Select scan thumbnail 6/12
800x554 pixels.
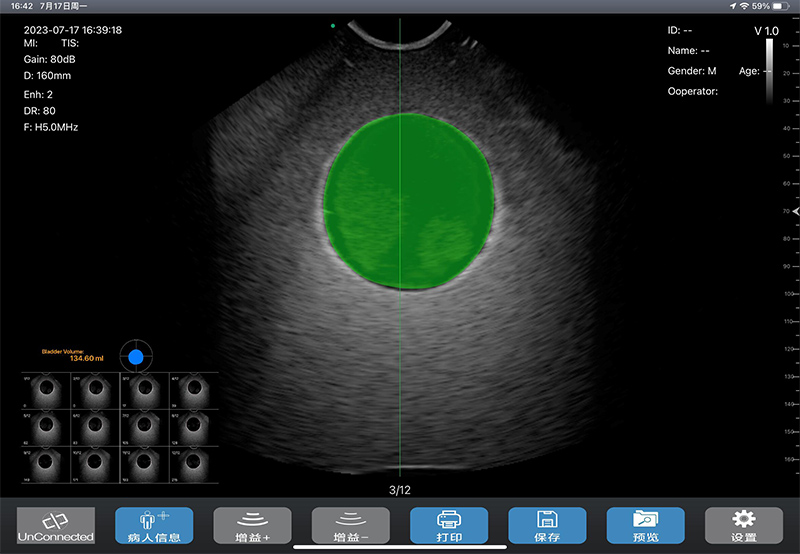point(94,426)
